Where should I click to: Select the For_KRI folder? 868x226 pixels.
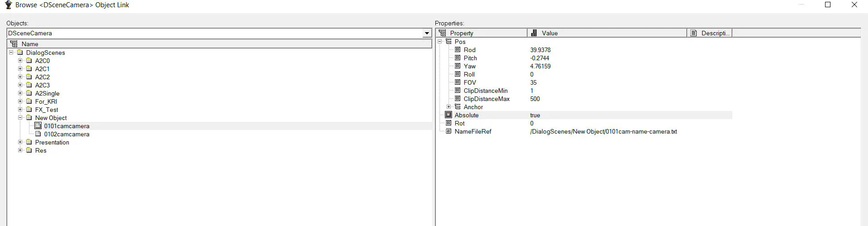coord(46,101)
